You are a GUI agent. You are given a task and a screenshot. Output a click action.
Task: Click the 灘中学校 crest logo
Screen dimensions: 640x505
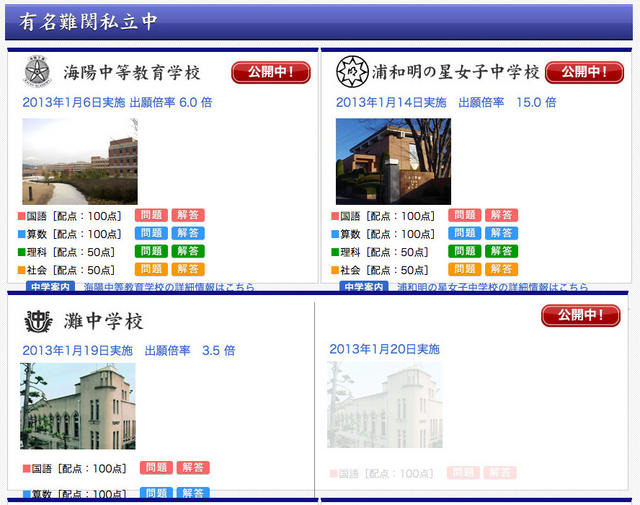38,321
